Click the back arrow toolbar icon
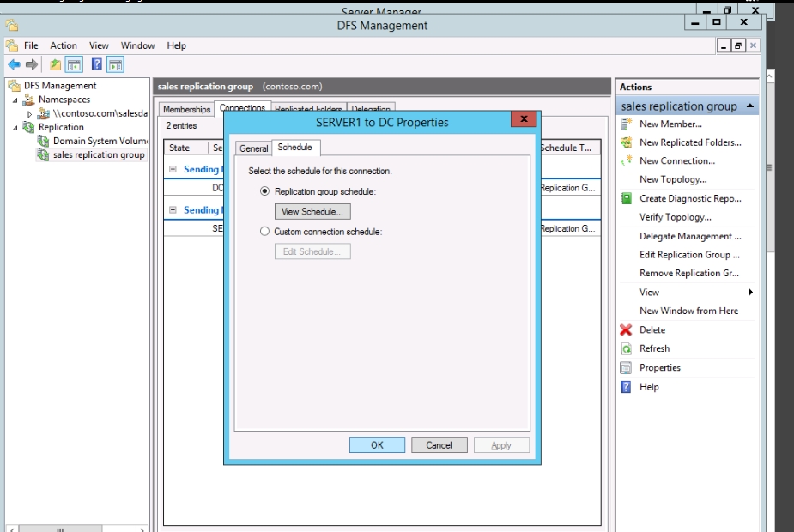Image resolution: width=794 pixels, height=532 pixels. click(14, 65)
